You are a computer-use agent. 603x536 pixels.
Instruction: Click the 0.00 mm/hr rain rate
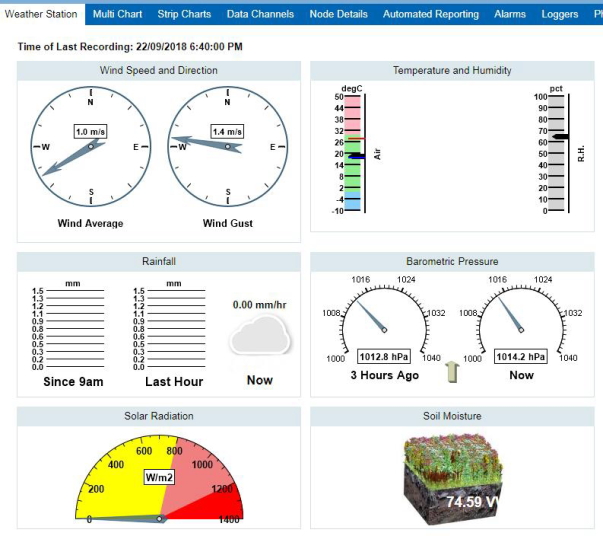[260, 305]
